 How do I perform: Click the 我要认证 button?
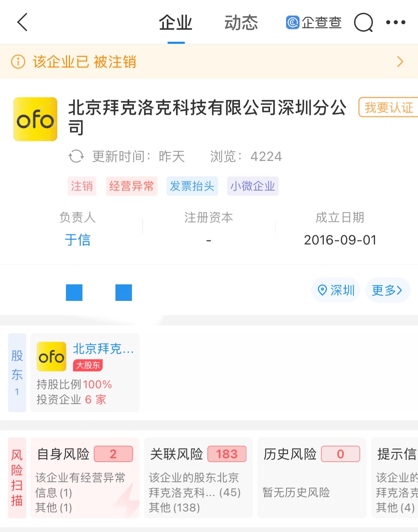click(389, 107)
